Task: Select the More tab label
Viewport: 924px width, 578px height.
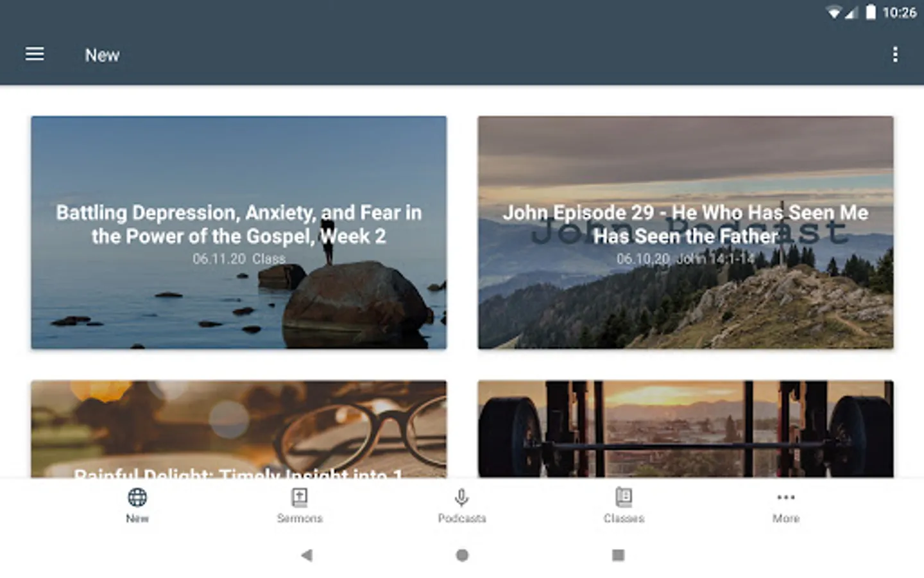Action: pos(786,518)
